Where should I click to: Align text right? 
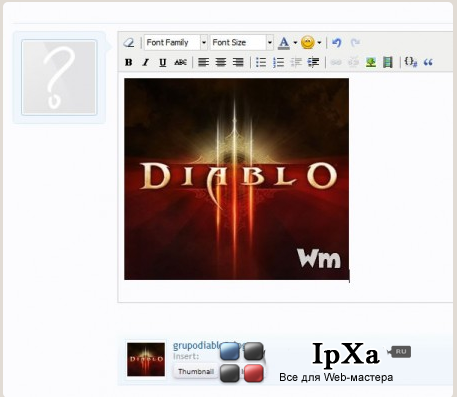tap(238, 62)
